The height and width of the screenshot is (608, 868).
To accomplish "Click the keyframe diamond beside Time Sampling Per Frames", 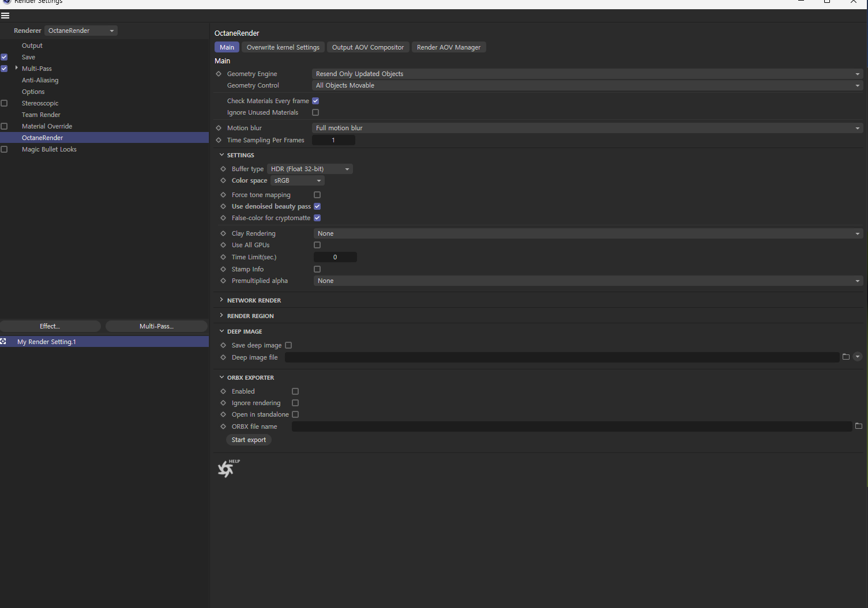I will point(219,140).
